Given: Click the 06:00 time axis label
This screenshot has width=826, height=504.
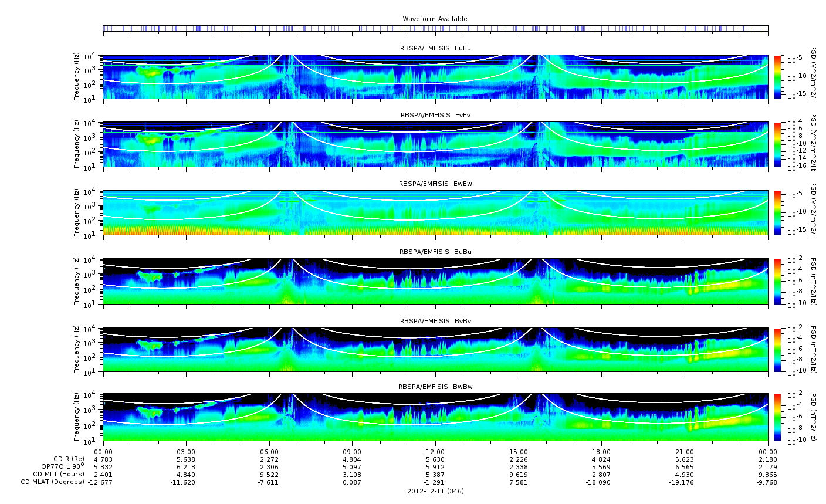Looking at the screenshot, I should [269, 451].
